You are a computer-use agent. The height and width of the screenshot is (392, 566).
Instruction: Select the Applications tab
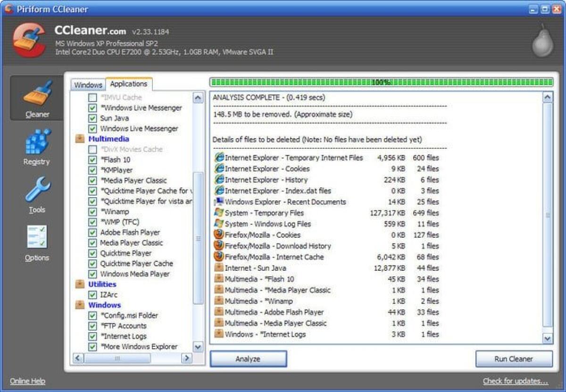pos(129,83)
